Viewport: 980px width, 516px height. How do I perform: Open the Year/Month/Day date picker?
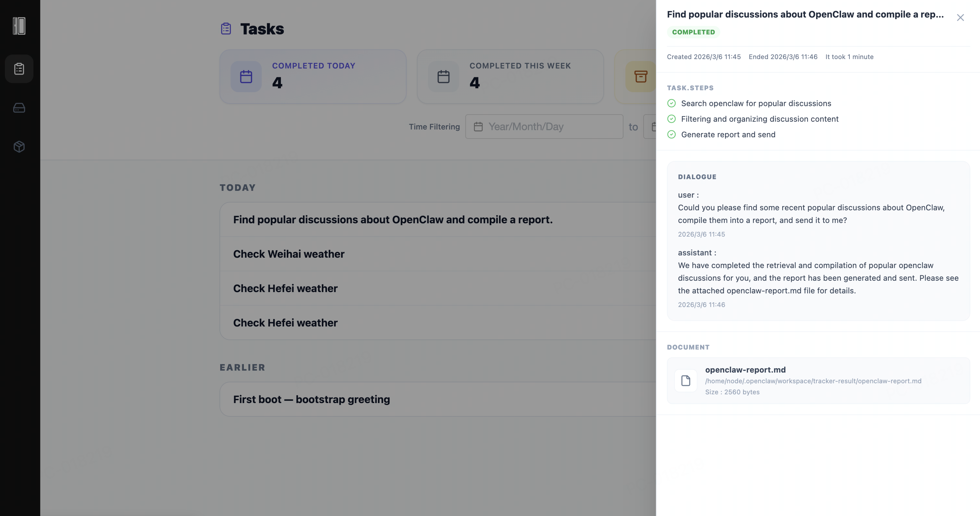point(544,126)
